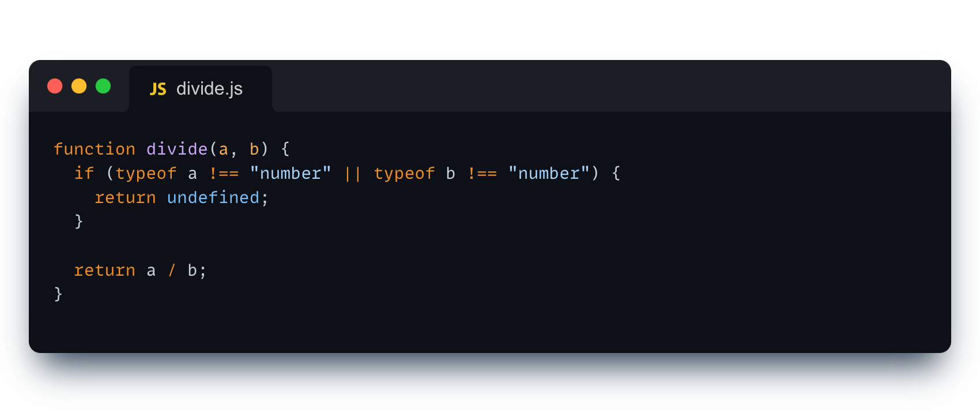Click the first 'typeof' keyword before a
Viewport: 980px width, 413px height.
point(146,174)
